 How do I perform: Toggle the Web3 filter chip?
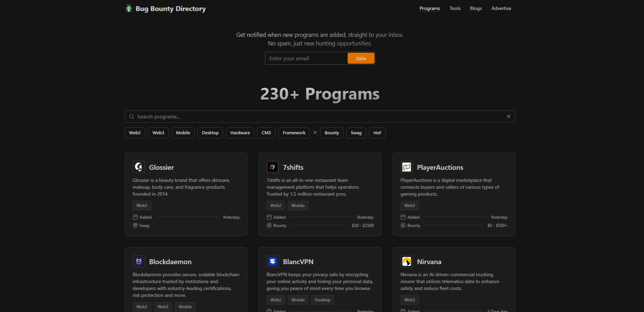coord(158,133)
